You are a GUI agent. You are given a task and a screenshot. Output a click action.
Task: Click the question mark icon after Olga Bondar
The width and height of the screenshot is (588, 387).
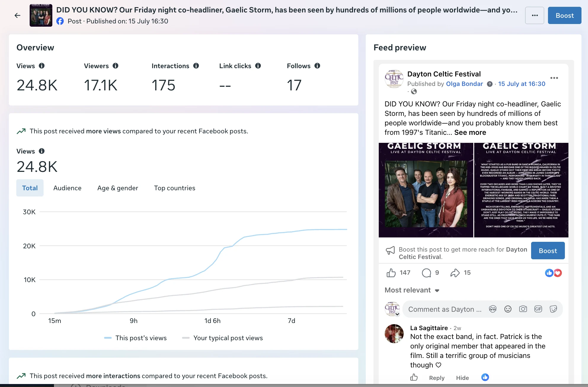pos(490,84)
